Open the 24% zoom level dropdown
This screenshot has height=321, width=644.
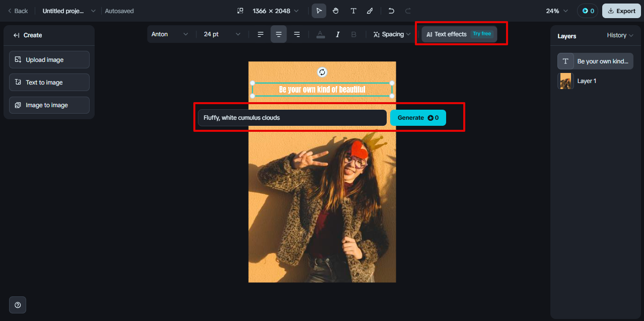[x=557, y=11]
